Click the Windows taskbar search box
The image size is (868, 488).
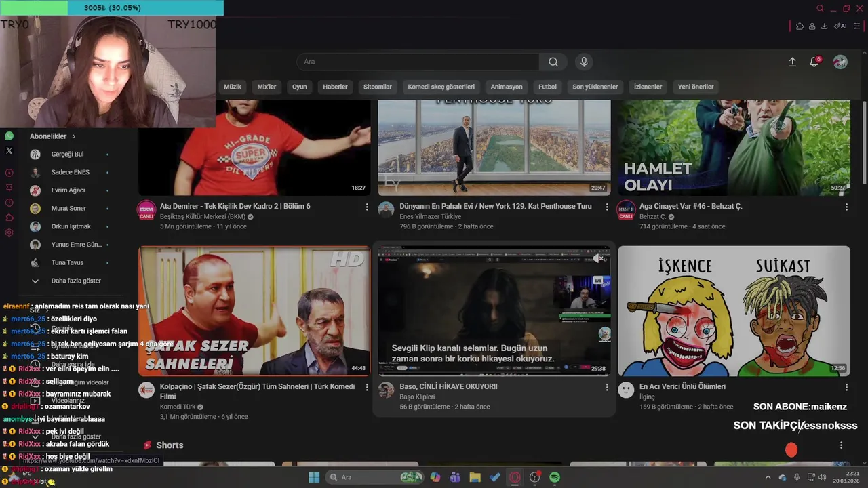coord(375,477)
